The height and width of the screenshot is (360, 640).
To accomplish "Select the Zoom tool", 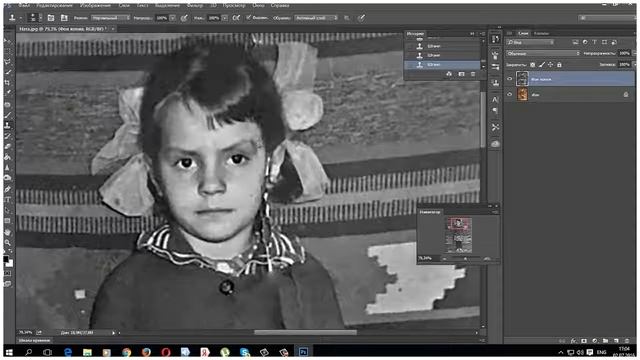I will click(x=7, y=242).
